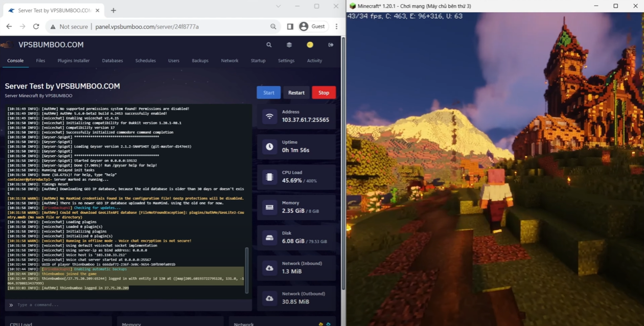Expand Chrome tab search dropdown arrow
The height and width of the screenshot is (326, 644).
[278, 6]
